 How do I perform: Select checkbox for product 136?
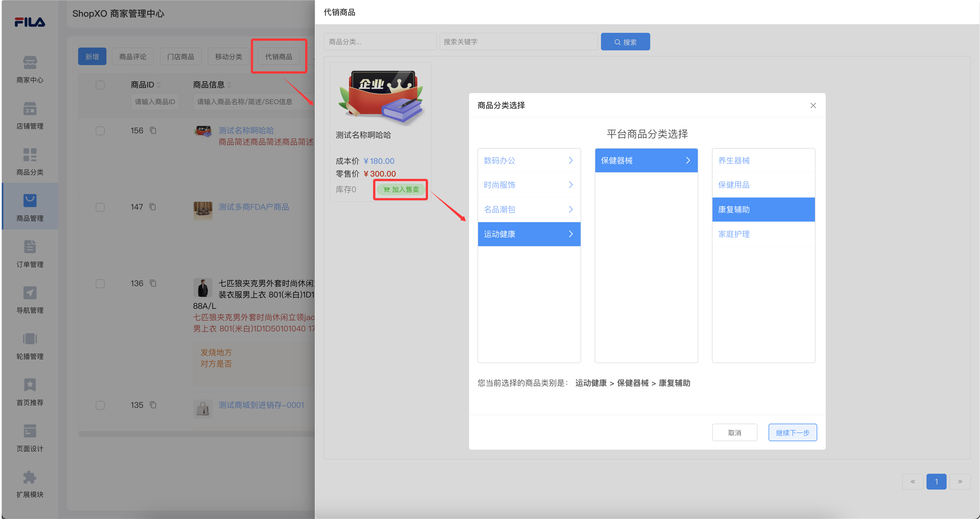[100, 283]
